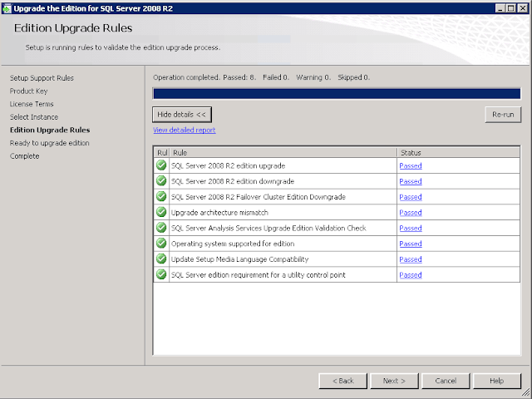Screen dimensions: 532x399
Task: Maximize the Upgrade the Edition window
Action: click(510, 8)
